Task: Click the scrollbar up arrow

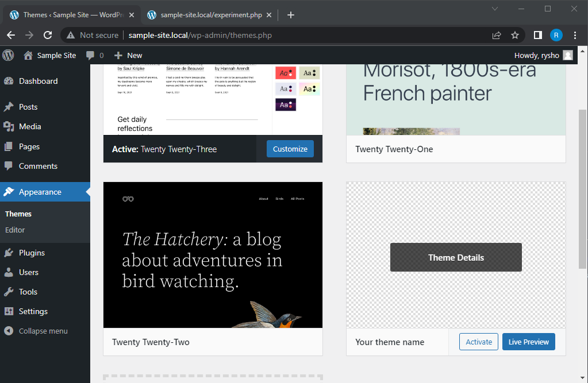Action: point(582,51)
